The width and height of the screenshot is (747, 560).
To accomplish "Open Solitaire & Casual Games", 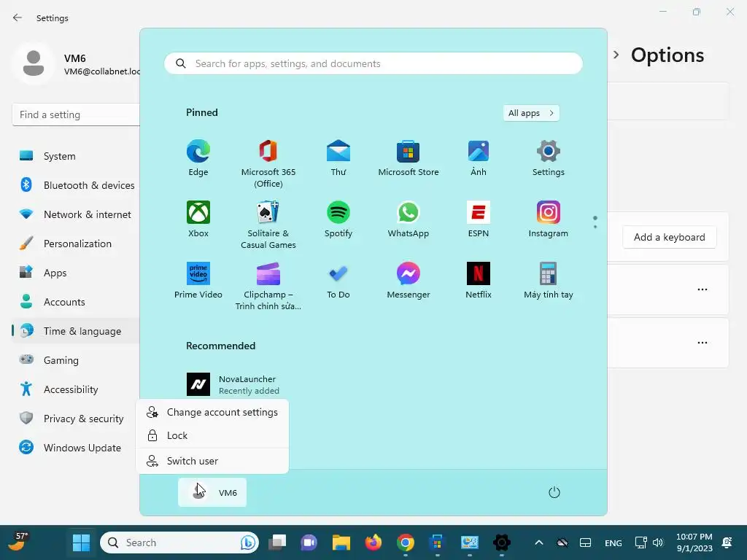I will [x=268, y=225].
